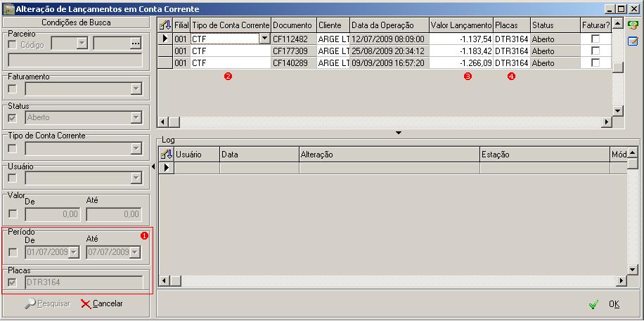644x321 pixels.
Task: Select document cell CF177309
Action: (294, 51)
